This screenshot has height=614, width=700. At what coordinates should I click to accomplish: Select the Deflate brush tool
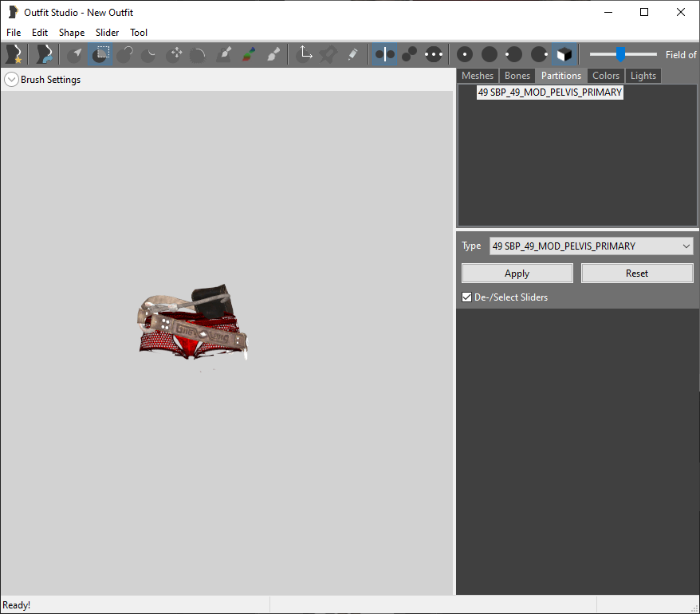click(x=148, y=54)
